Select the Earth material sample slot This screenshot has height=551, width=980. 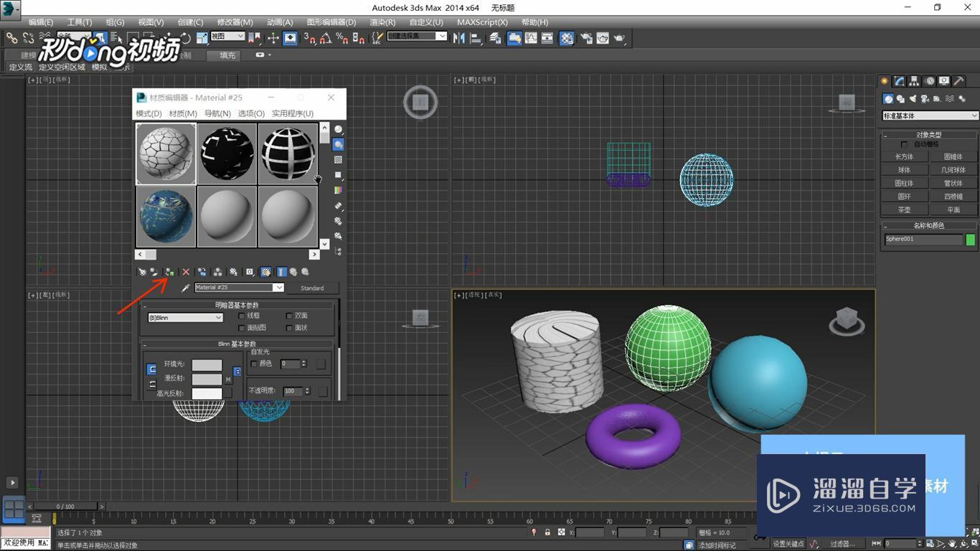(165, 217)
